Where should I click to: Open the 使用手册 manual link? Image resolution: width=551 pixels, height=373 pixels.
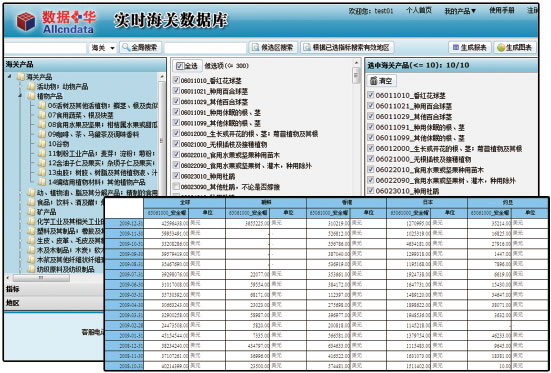(502, 11)
